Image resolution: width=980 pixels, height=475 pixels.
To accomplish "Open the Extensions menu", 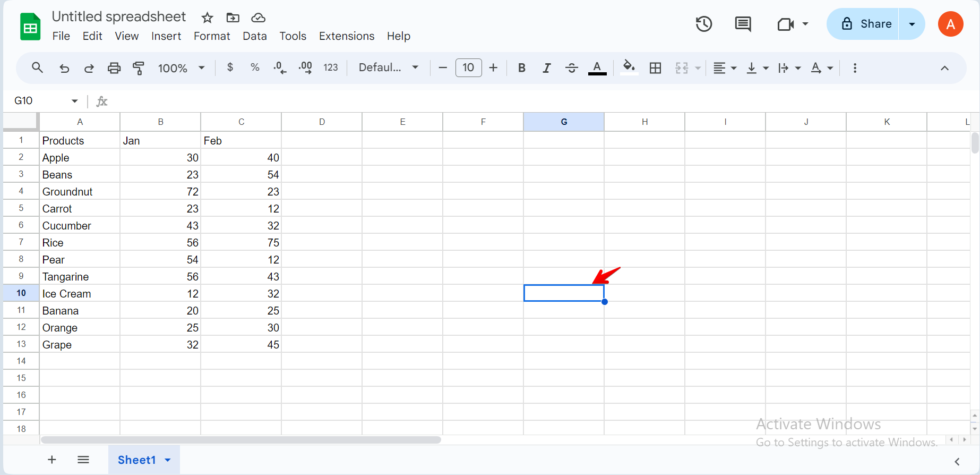I will [346, 36].
